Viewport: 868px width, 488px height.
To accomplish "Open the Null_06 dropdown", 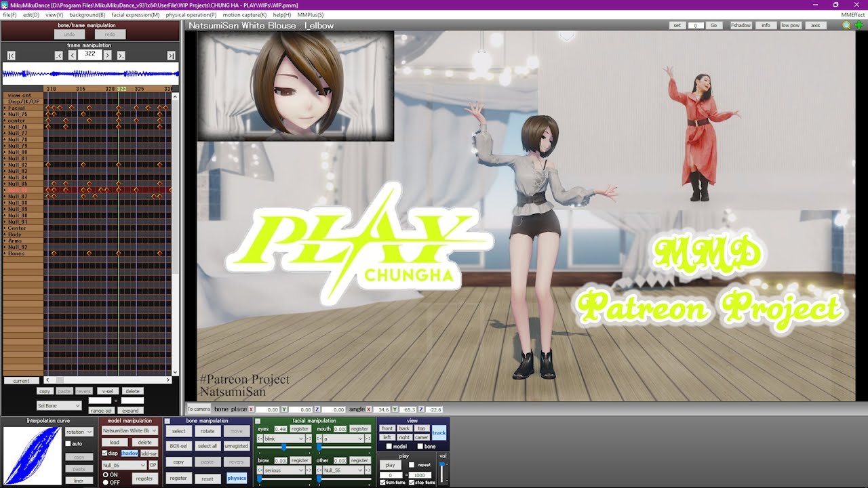I will (123, 466).
